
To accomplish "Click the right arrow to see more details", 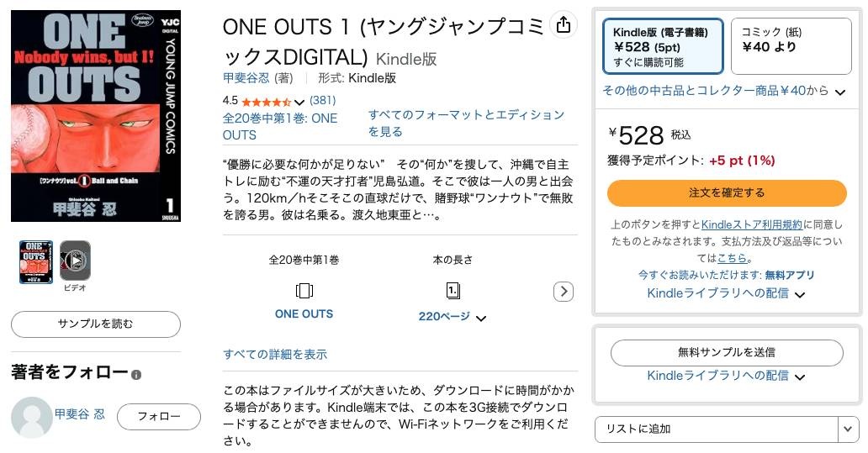I will tap(564, 292).
